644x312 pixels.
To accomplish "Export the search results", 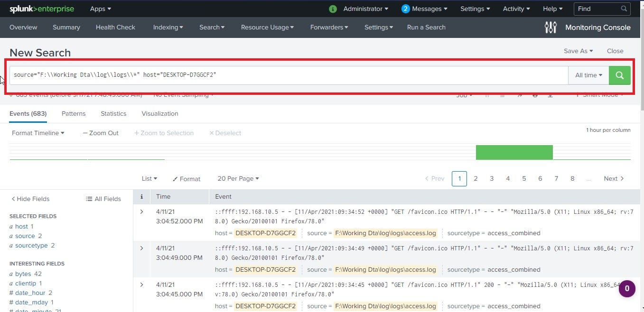I will click(551, 95).
